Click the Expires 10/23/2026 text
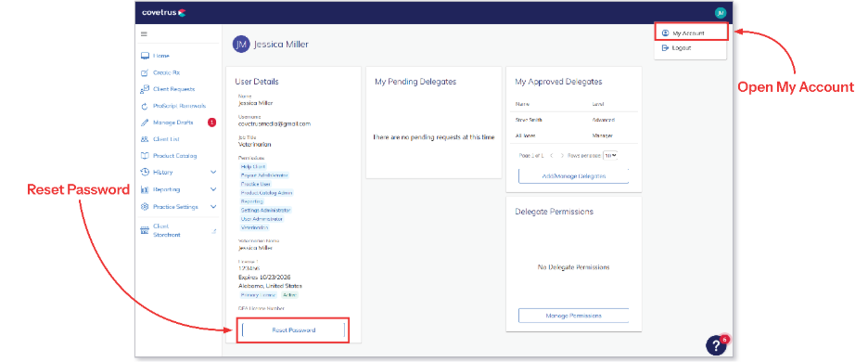Image resolution: width=868 pixels, height=362 pixels. 264,277
